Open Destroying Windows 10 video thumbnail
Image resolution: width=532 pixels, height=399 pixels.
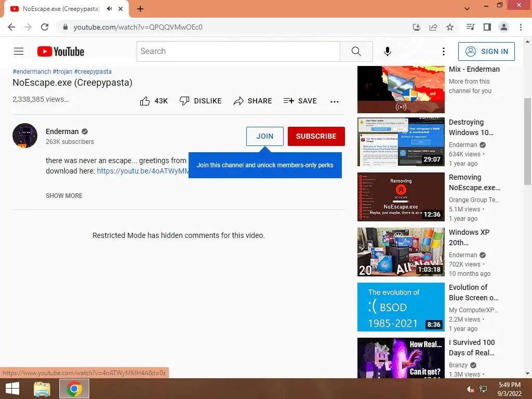coord(401,141)
